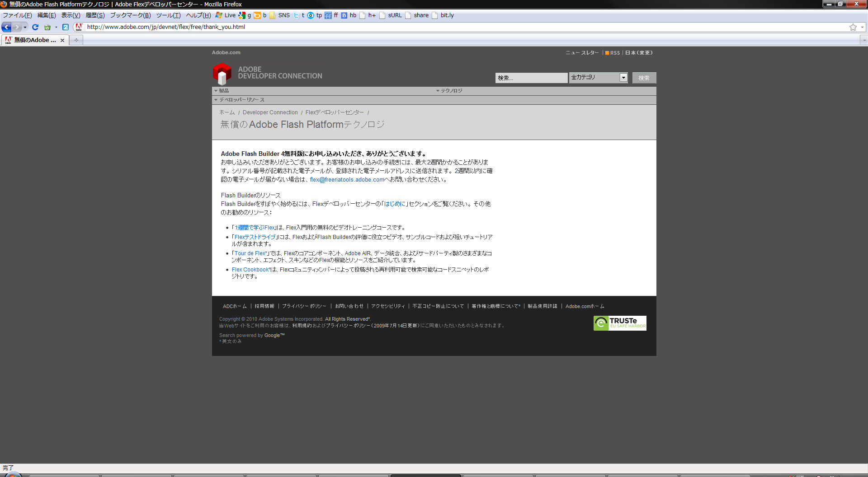Screen dimensions: 868x477
Task: Open the RSS feed link
Action: pyautogui.click(x=613, y=53)
